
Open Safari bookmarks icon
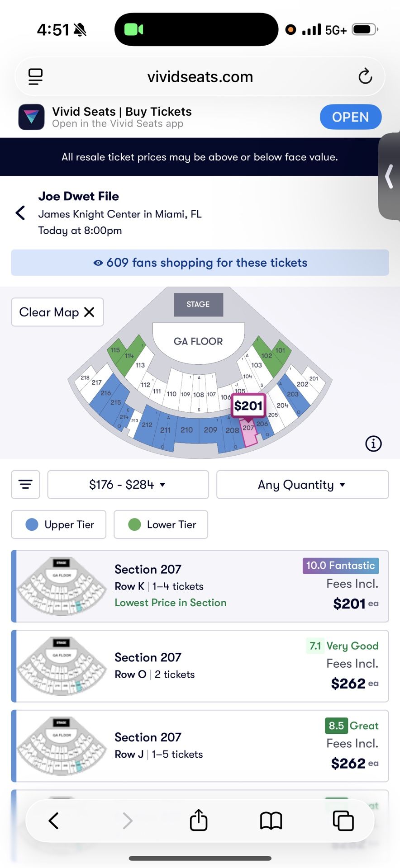(271, 820)
